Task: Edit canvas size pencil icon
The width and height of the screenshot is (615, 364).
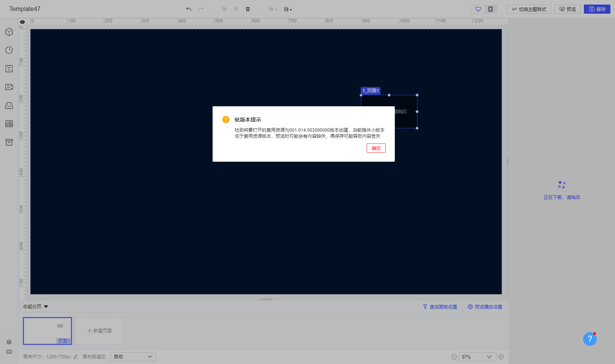Action: point(76,357)
